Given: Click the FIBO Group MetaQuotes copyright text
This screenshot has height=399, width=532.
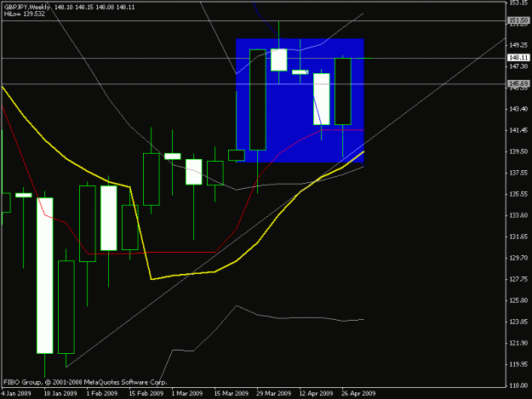Looking at the screenshot, I should click(x=85, y=382).
